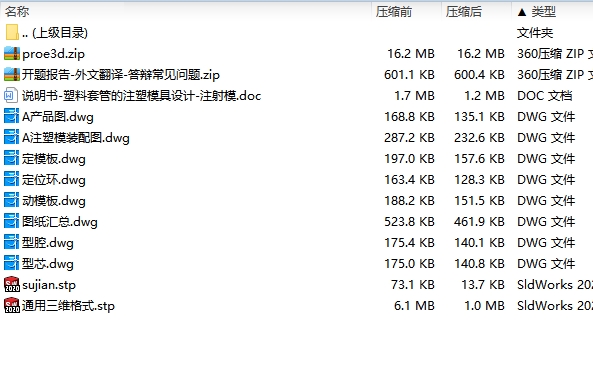Click the 类型 column header
Image resolution: width=593 pixels, height=373 pixels.
click(543, 12)
